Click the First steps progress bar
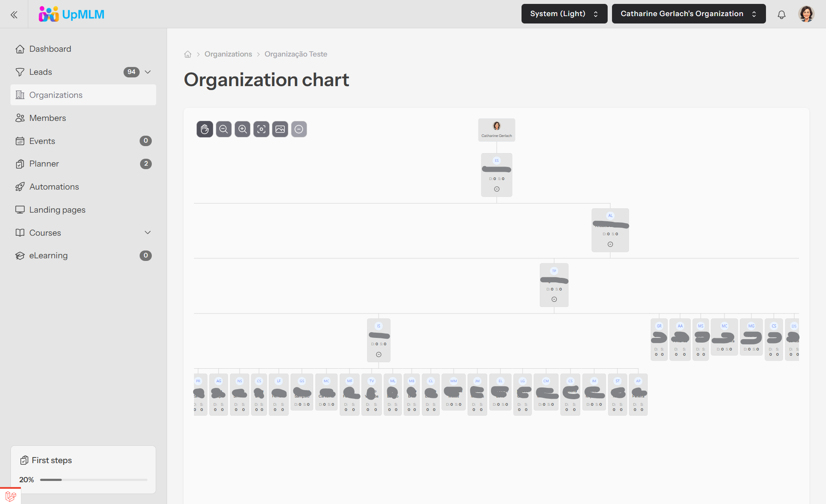 click(94, 480)
